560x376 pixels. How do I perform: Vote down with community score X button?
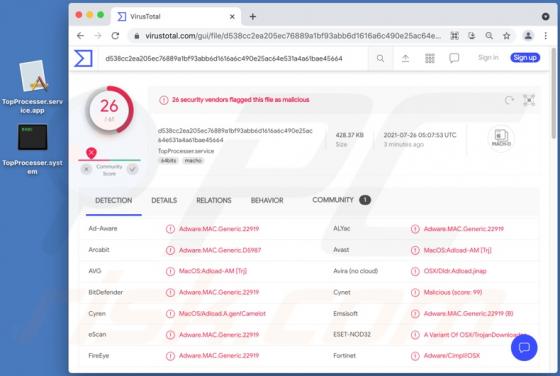tap(86, 170)
